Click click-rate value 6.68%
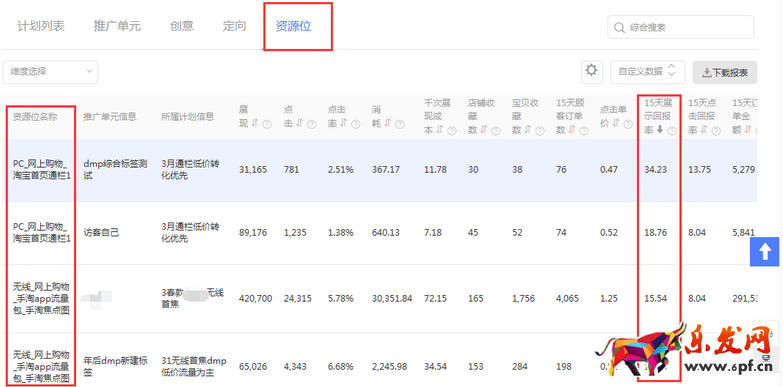The height and width of the screenshot is (387, 783). (x=341, y=367)
